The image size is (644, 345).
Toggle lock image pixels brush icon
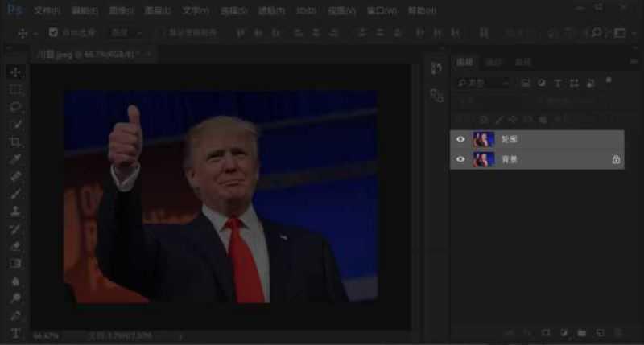coord(498,119)
